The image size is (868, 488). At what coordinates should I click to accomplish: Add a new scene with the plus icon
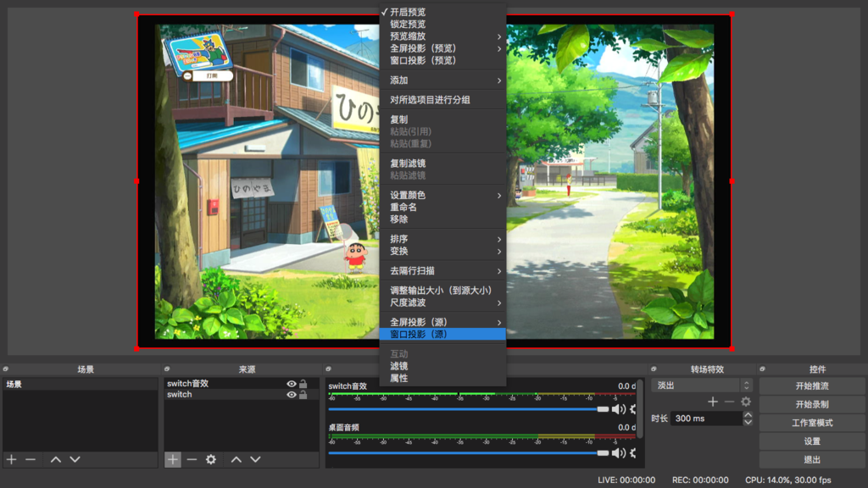click(x=11, y=459)
